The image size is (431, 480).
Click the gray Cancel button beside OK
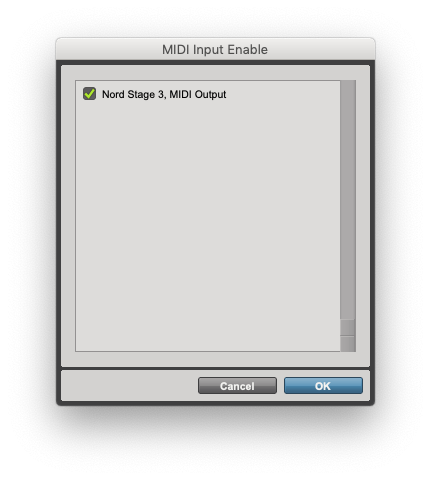click(x=237, y=386)
